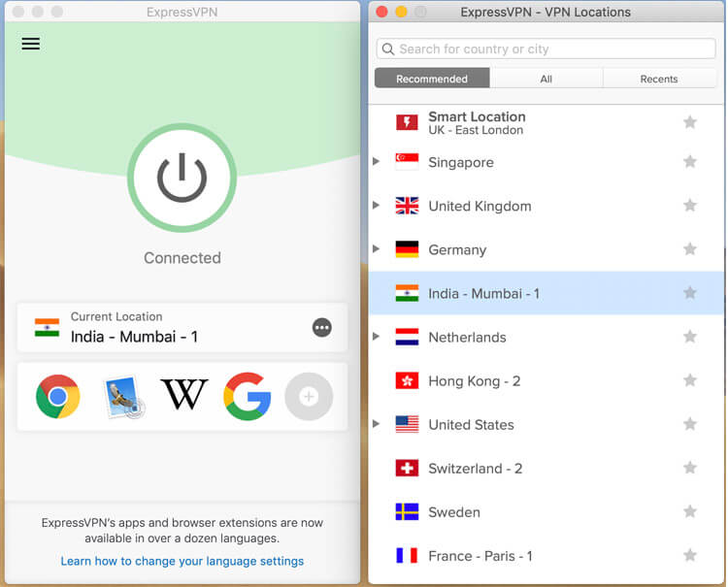Click the United States flag icon

click(x=407, y=424)
